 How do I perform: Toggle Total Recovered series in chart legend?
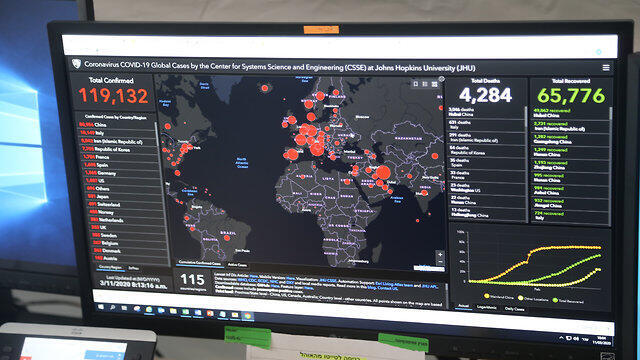click(x=569, y=301)
